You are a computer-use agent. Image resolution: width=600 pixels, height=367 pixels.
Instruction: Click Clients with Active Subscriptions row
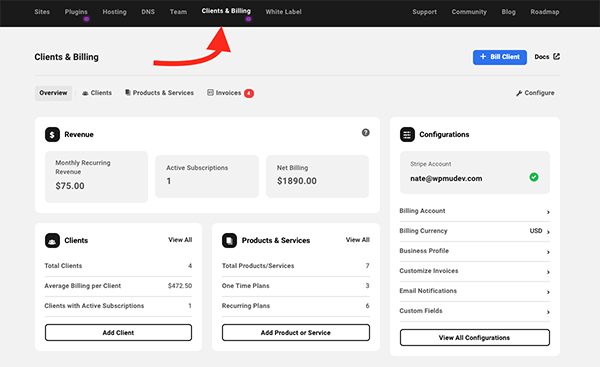(x=118, y=306)
